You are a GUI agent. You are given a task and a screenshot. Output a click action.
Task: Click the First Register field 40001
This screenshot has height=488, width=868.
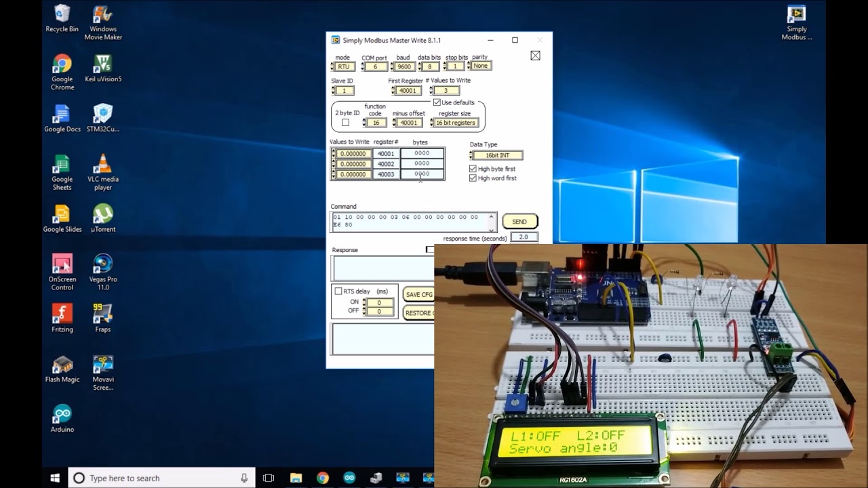(x=408, y=90)
